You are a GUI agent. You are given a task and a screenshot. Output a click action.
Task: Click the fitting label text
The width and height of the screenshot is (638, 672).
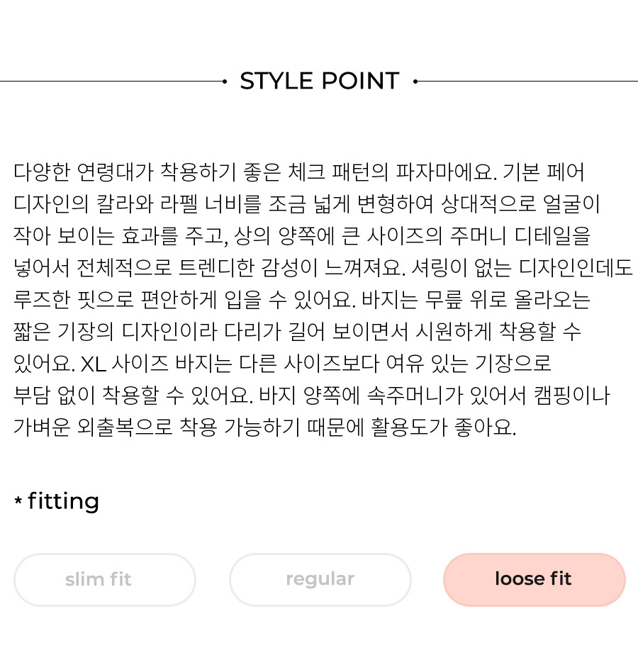point(63,501)
